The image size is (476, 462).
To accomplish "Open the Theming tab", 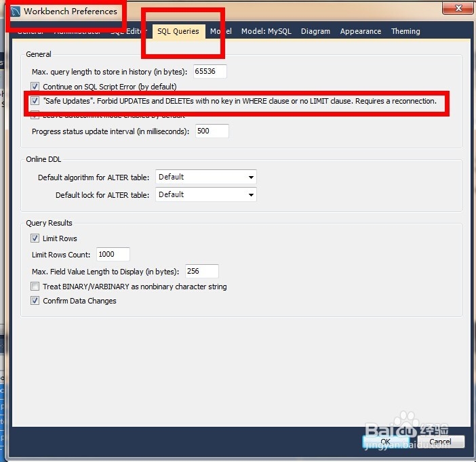I will 405,31.
